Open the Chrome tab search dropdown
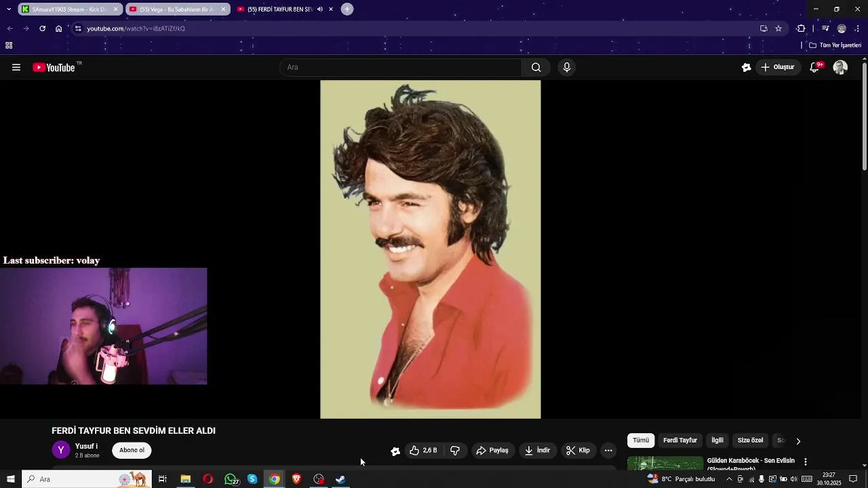The image size is (868, 488). pyautogui.click(x=9, y=9)
